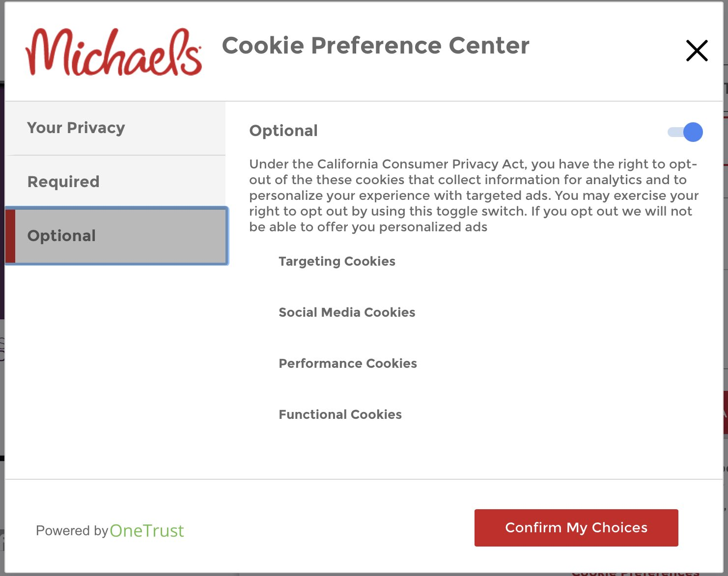
Task: Open the OneTrust link
Action: 147,531
